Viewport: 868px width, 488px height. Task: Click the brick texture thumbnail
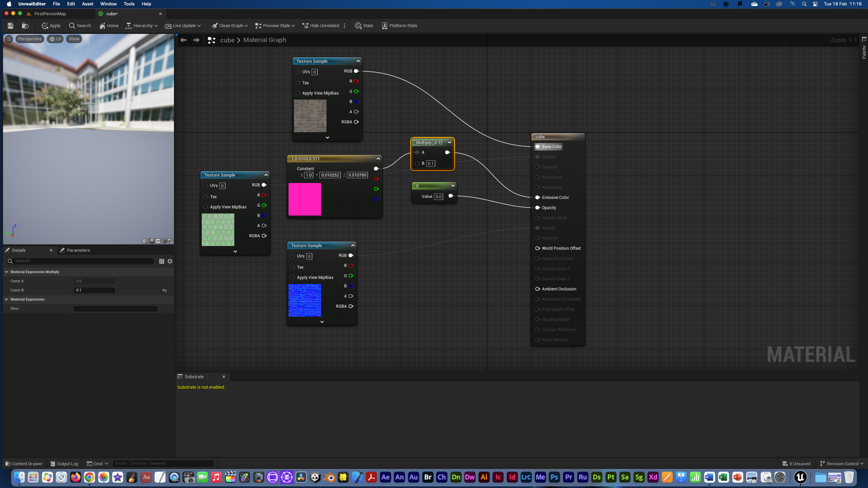pos(310,116)
